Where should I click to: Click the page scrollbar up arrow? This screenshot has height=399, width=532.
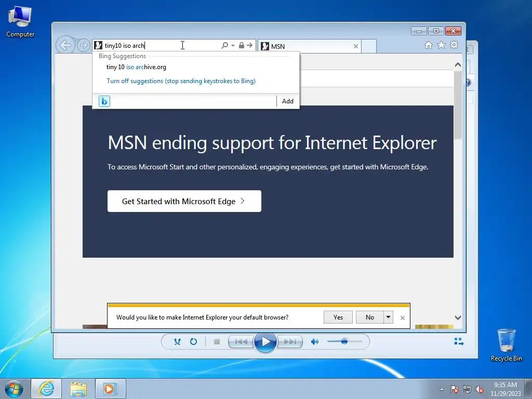coord(458,65)
